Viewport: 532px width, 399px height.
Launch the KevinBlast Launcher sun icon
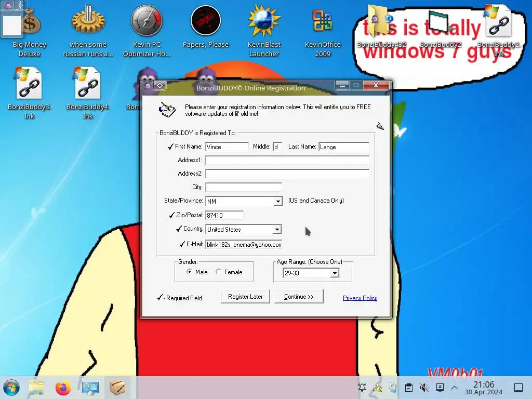tap(264, 31)
